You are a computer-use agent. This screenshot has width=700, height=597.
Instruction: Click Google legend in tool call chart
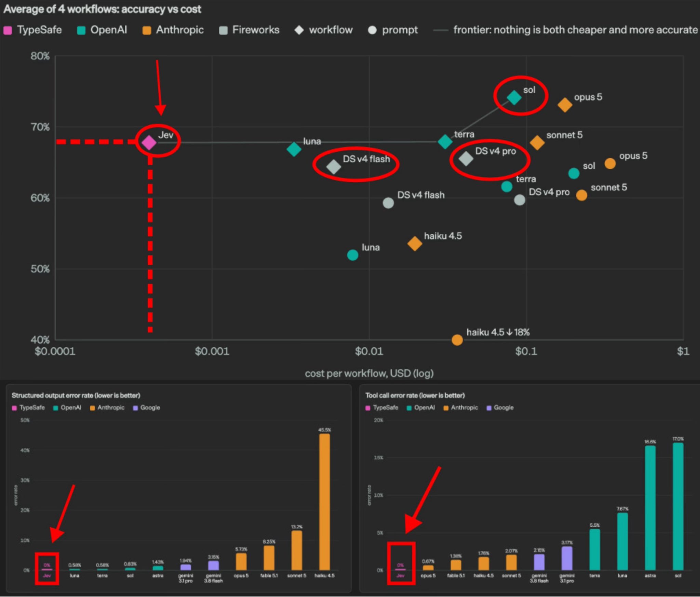(500, 408)
